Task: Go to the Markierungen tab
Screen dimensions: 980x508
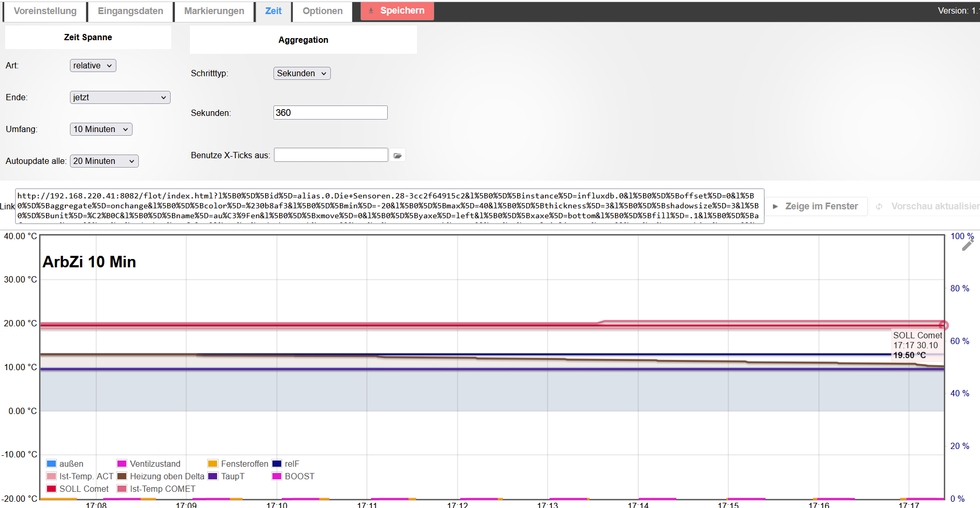Action: pyautogui.click(x=214, y=11)
